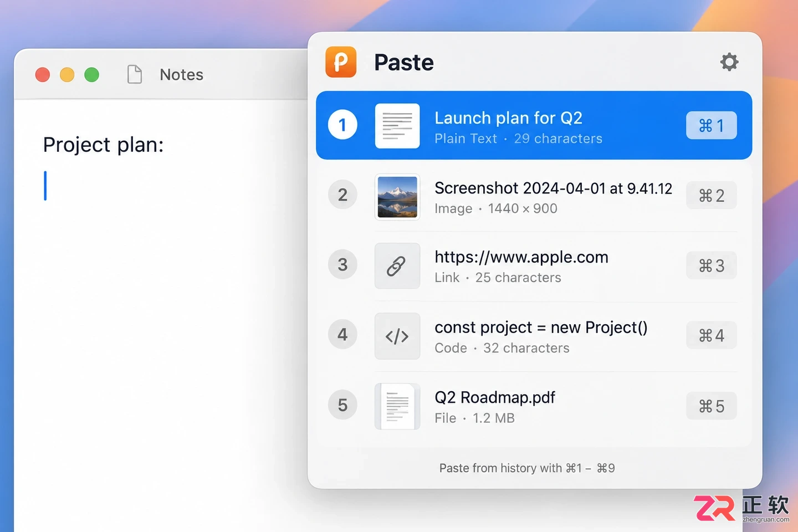This screenshot has height=532, width=798.
Task: Pick 'const project = new Project()' item
Action: [534, 336]
